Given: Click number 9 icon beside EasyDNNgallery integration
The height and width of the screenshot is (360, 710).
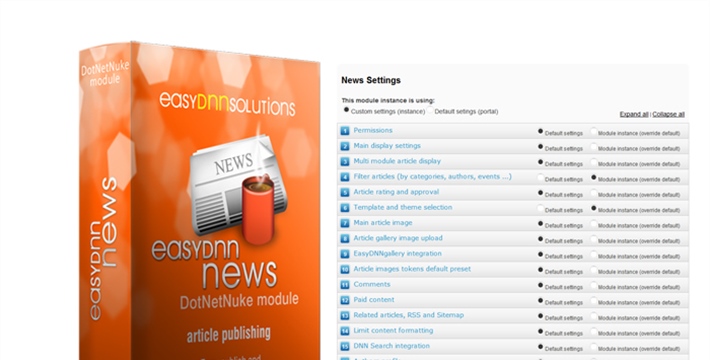Looking at the screenshot, I should 345,254.
